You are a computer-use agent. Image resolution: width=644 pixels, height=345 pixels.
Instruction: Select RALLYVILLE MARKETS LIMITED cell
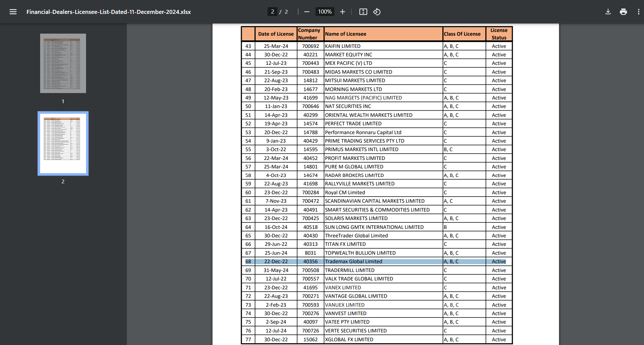point(383,184)
